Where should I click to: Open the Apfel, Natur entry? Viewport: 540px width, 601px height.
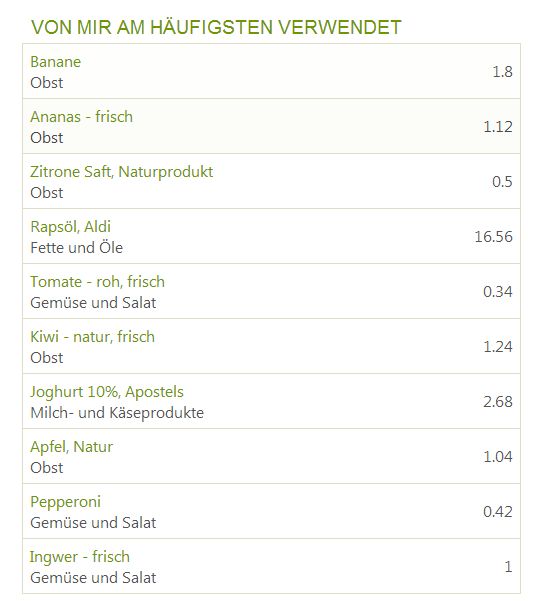pos(72,447)
